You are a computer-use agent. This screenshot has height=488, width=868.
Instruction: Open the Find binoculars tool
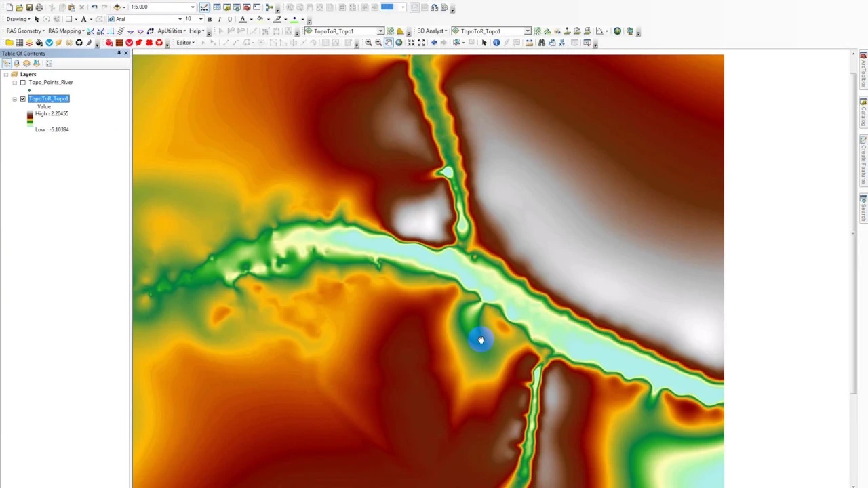coord(541,43)
